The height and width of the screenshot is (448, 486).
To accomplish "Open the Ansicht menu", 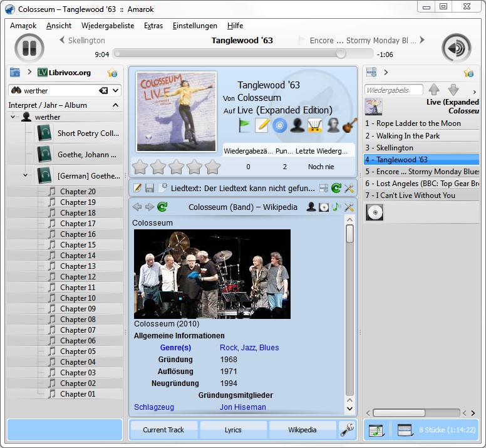I will (x=59, y=26).
